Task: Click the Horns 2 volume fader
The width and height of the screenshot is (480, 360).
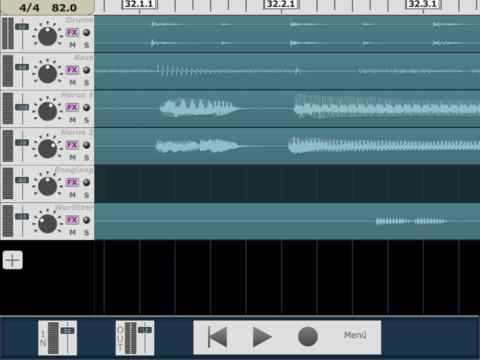Action: tap(22, 143)
